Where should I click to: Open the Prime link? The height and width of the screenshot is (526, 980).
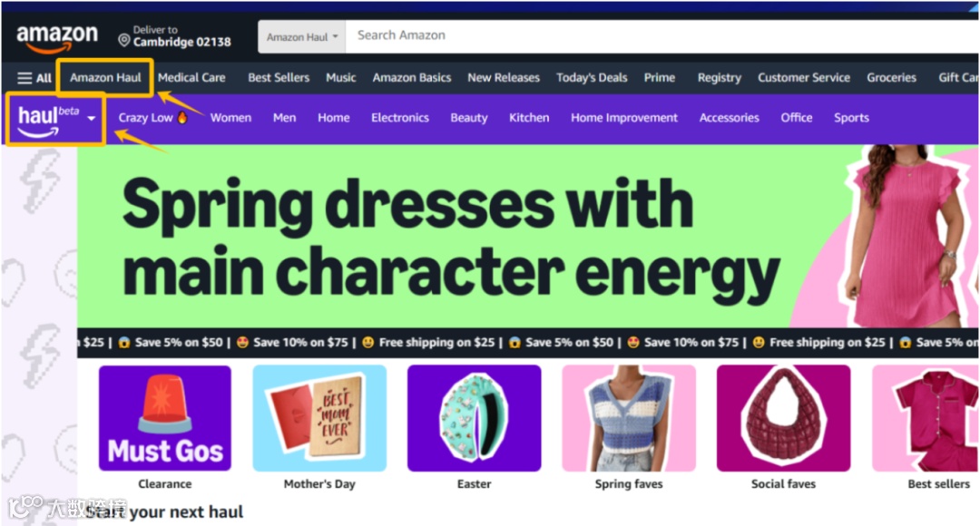660,78
